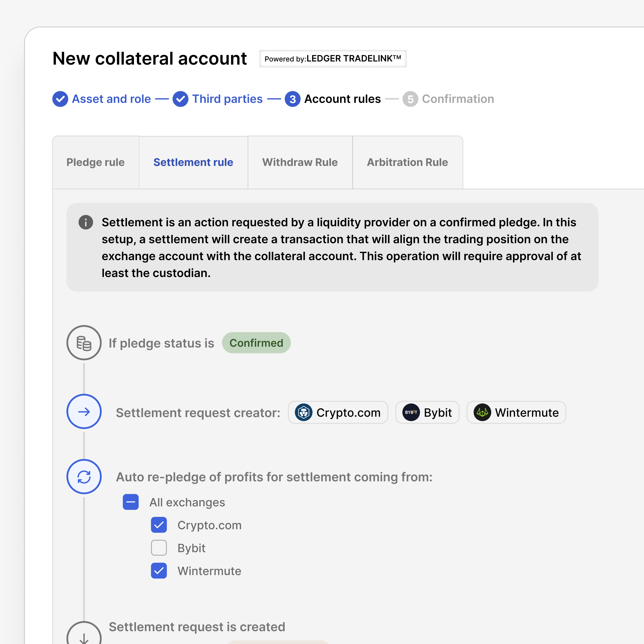644x644 pixels.
Task: Click the Confirmed pledge status badge
Action: click(256, 343)
